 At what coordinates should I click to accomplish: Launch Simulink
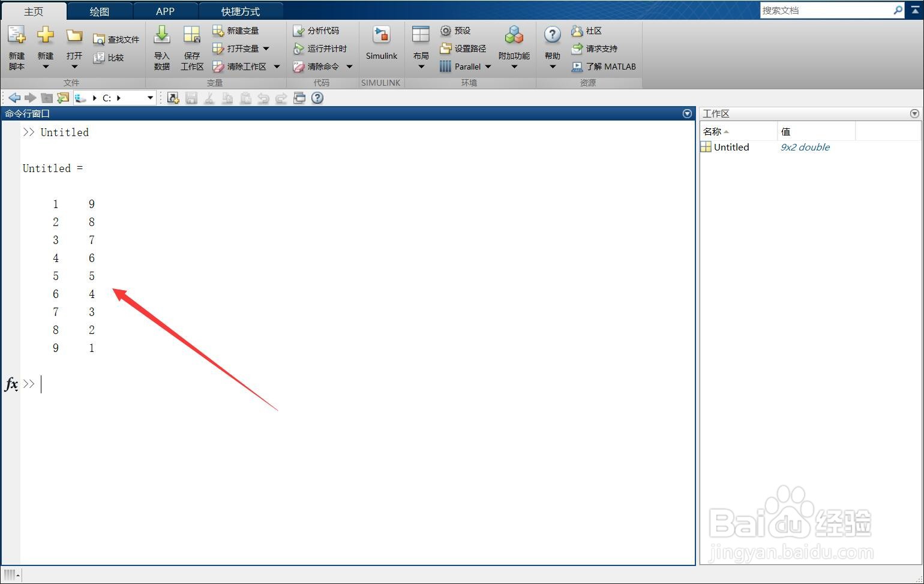(x=382, y=43)
